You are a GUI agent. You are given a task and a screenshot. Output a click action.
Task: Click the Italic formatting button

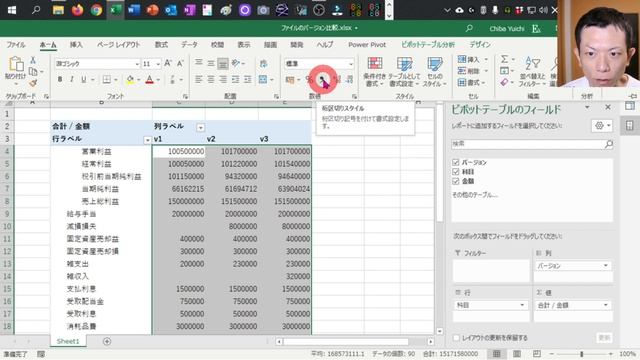click(x=72, y=79)
